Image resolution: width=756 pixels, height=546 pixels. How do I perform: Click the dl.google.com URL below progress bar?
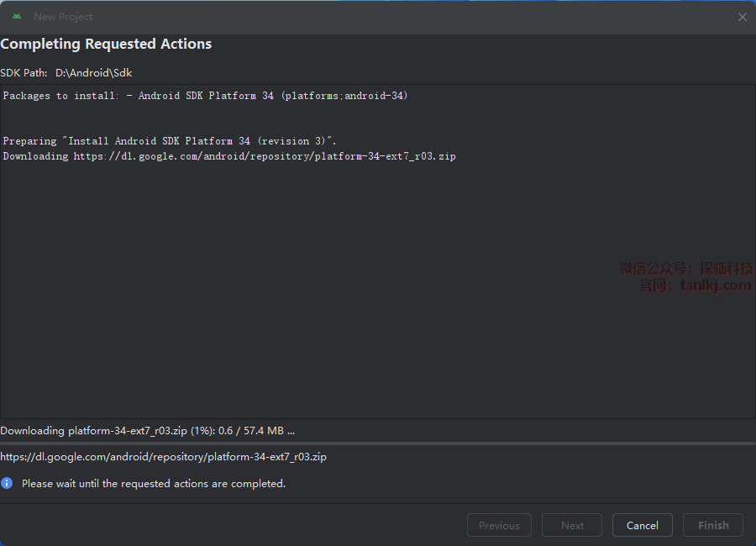tap(163, 457)
